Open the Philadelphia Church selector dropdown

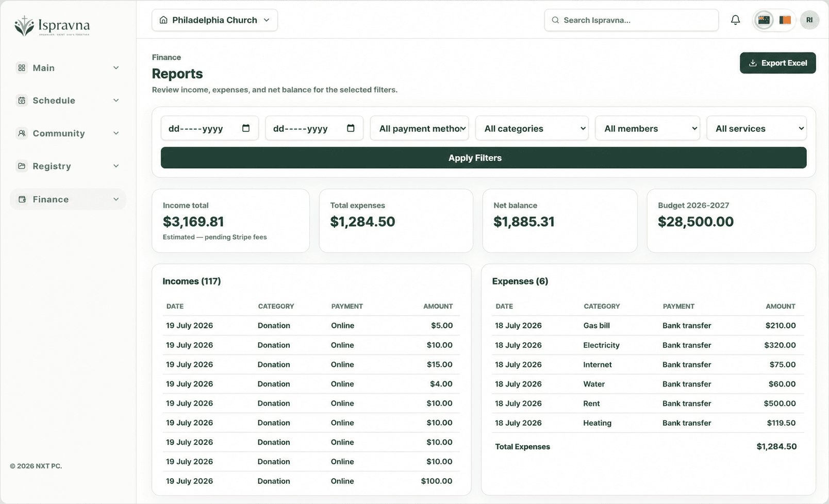pos(214,20)
